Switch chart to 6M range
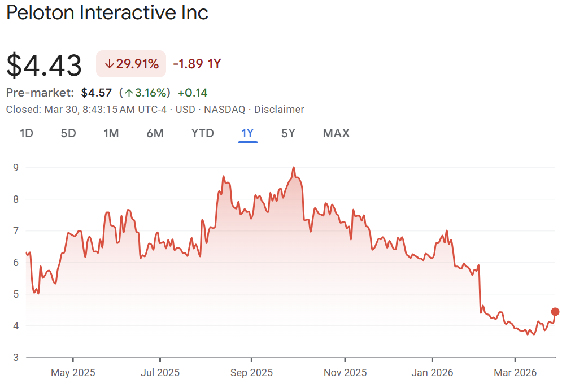The height and width of the screenshot is (392, 575). pos(155,133)
